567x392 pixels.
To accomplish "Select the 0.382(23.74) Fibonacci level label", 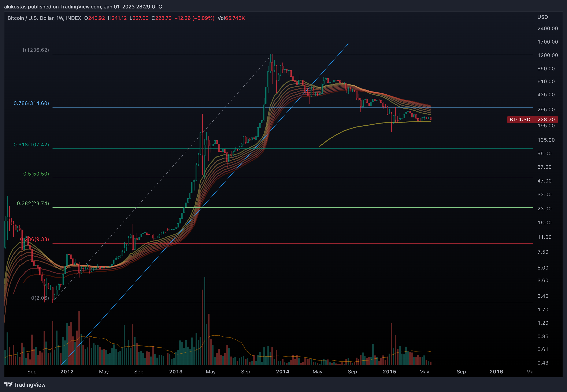I will [33, 203].
